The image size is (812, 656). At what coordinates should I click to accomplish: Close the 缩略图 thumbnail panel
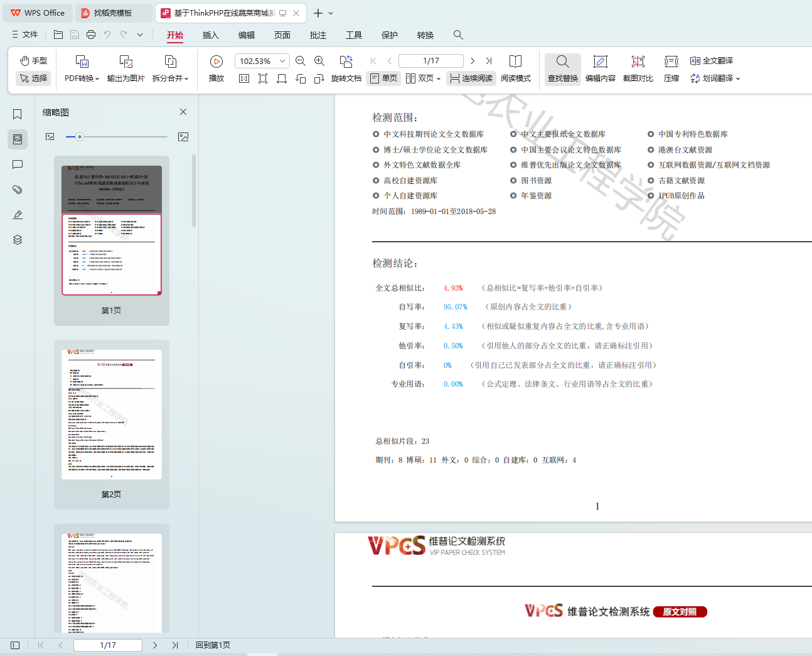click(x=183, y=112)
